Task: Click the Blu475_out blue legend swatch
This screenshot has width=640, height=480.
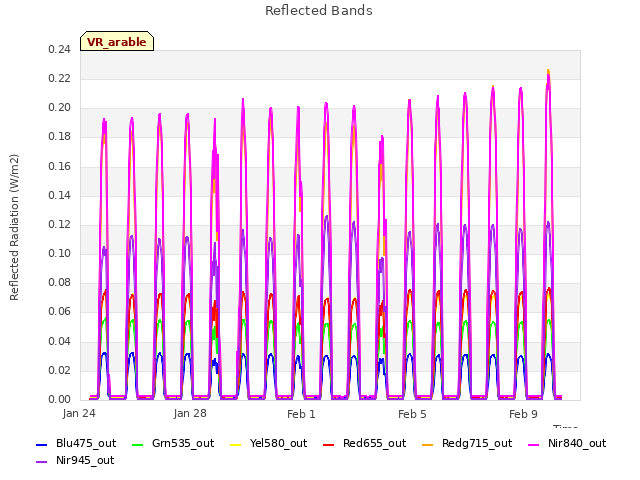Action: pyautogui.click(x=42, y=444)
